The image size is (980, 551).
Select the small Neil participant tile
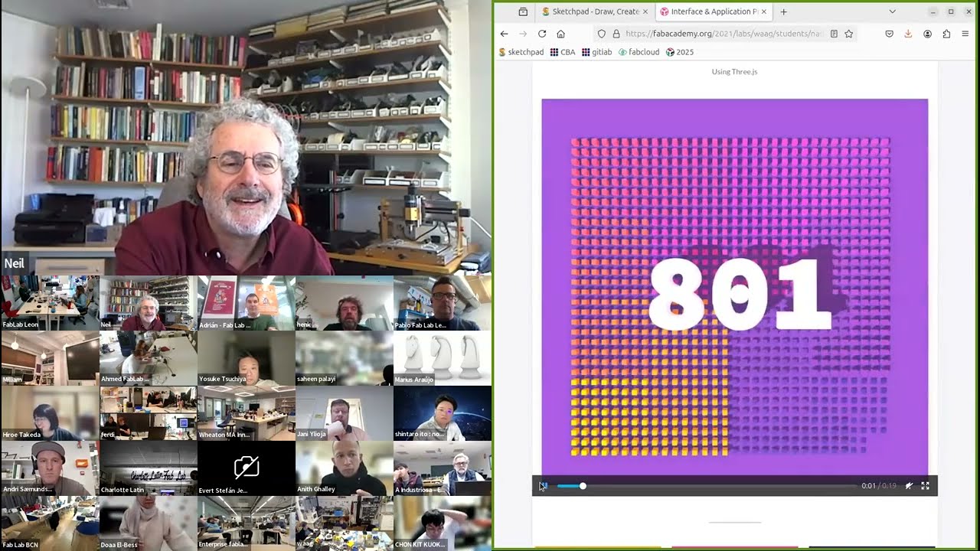click(148, 303)
